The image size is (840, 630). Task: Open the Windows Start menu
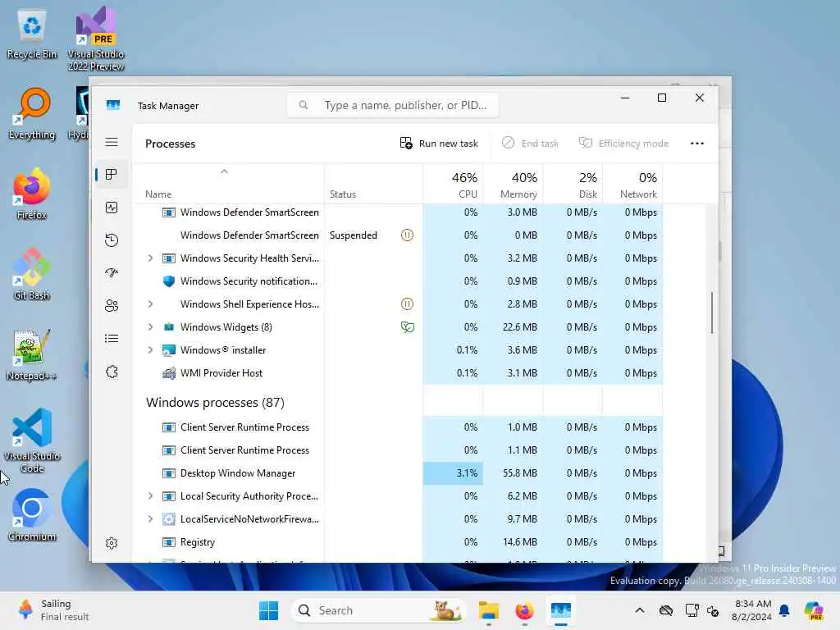click(268, 610)
